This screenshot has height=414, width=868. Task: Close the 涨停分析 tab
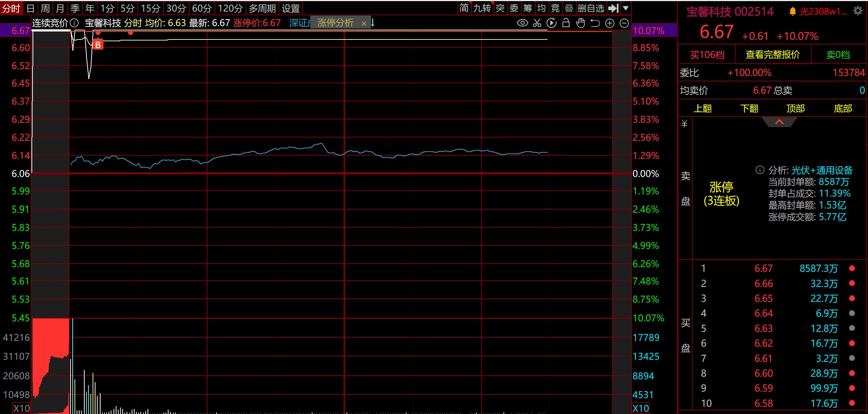coord(364,24)
